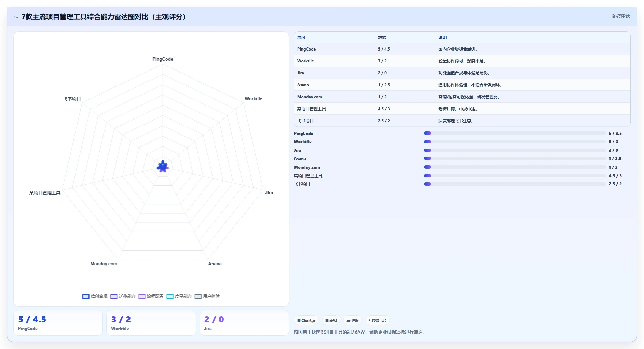This screenshot has height=349, width=644.
Task: Select the Worktile table row name
Action: pyautogui.click(x=305, y=61)
